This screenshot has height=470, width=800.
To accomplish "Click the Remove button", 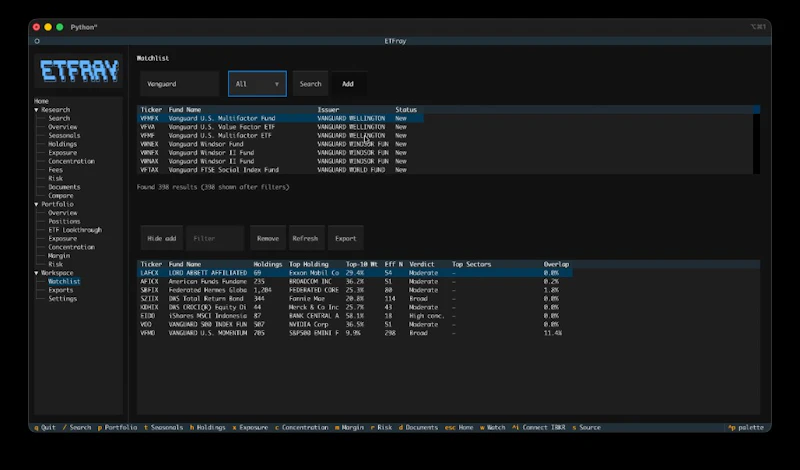I will coord(268,238).
